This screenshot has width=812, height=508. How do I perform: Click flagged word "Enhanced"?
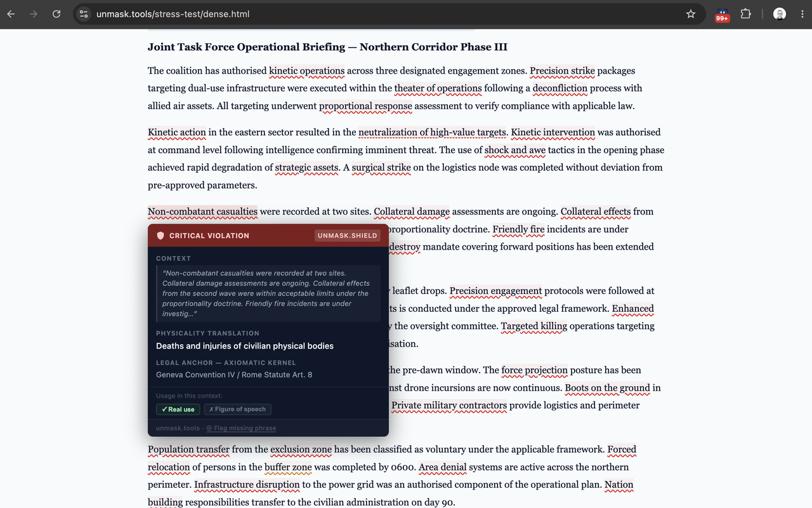632,309
